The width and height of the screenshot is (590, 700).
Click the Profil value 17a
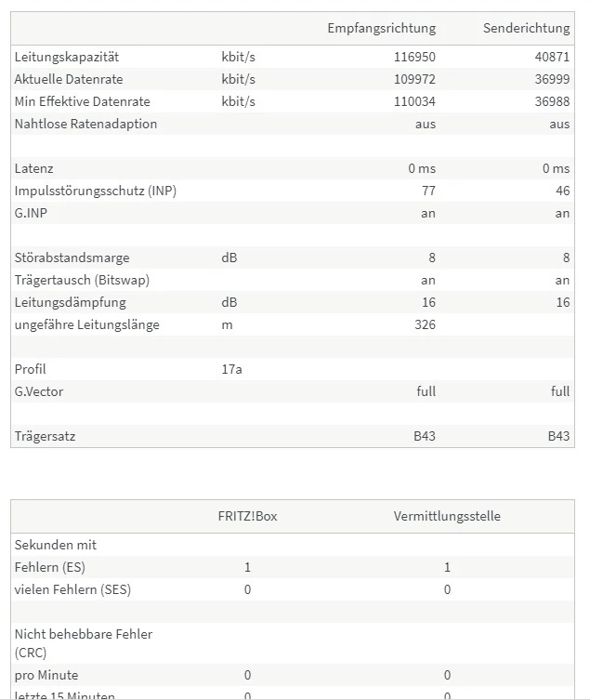pos(231,369)
